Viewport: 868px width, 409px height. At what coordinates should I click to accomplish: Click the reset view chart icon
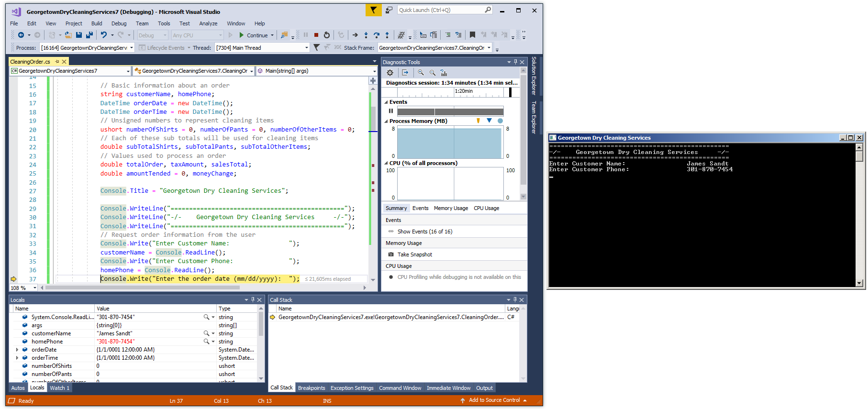[x=444, y=73]
